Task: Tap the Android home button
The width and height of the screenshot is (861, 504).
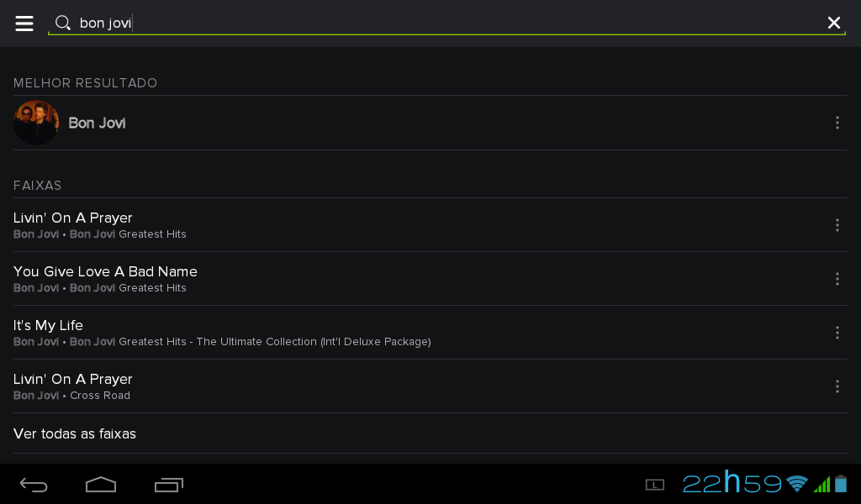Action: (101, 484)
